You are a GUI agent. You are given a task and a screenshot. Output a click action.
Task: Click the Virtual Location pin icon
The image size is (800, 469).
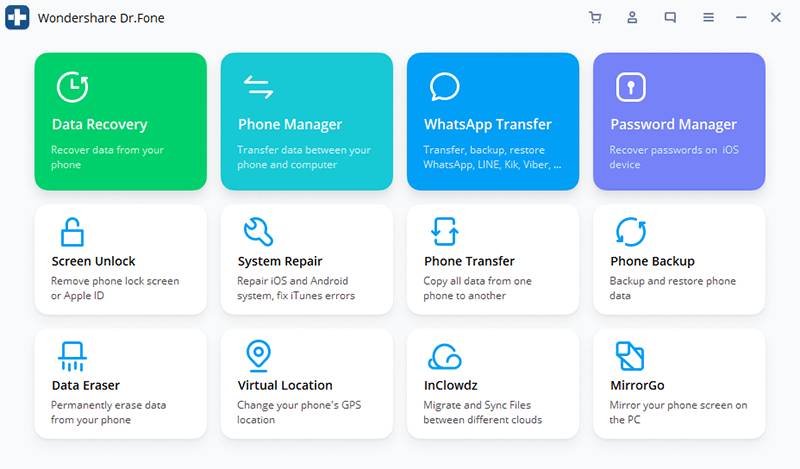click(x=258, y=355)
